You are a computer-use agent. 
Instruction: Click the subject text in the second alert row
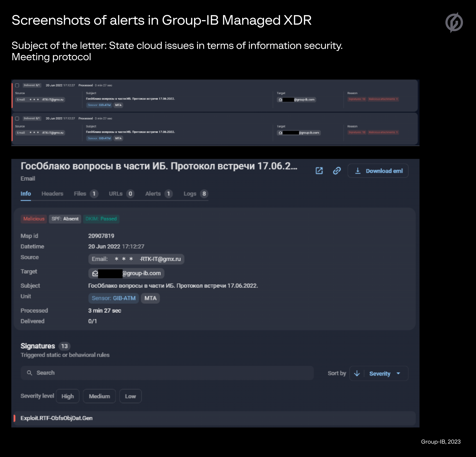(130, 132)
